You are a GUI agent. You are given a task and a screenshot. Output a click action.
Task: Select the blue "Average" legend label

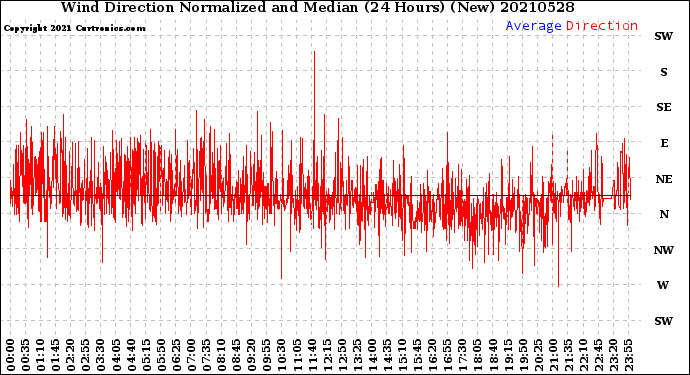click(533, 26)
